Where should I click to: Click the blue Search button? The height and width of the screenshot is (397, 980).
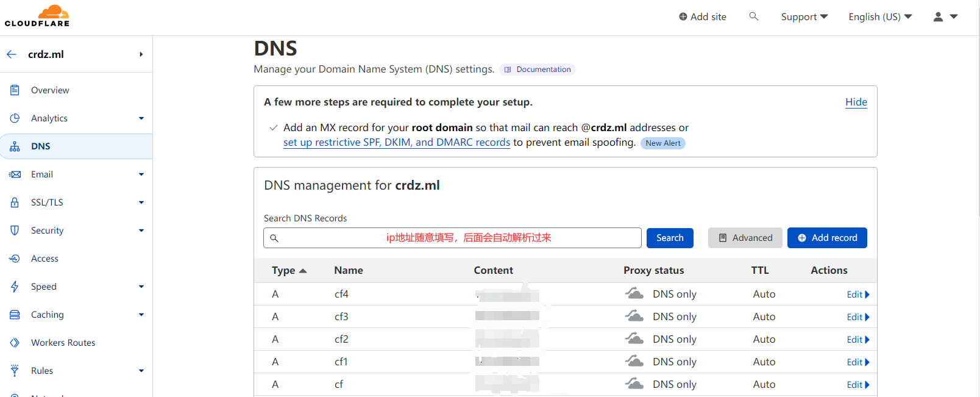[670, 238]
